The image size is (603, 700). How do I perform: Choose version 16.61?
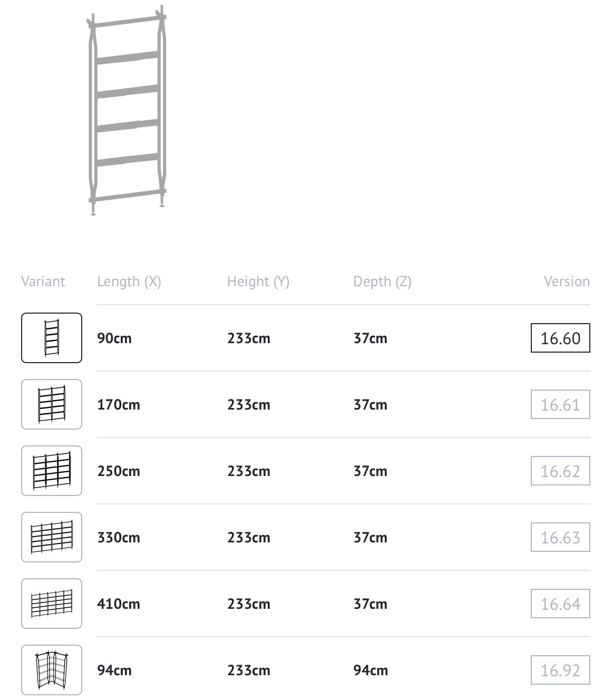[x=560, y=404]
